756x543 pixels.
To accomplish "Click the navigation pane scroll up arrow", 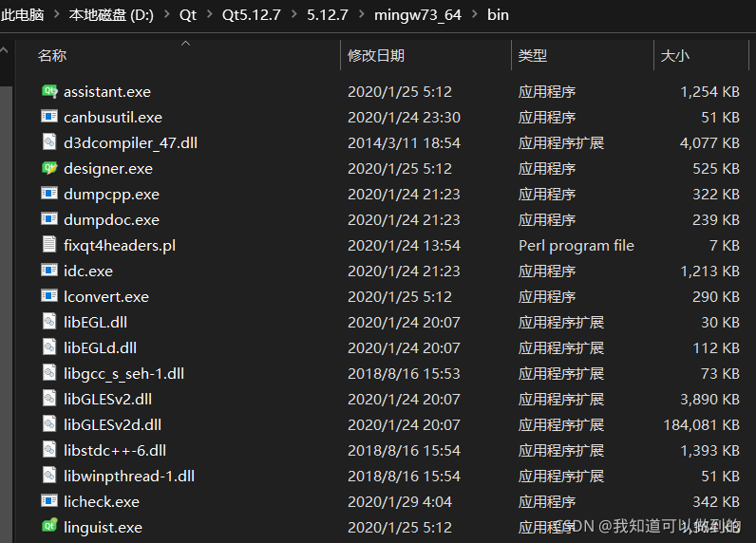I will 4,50.
